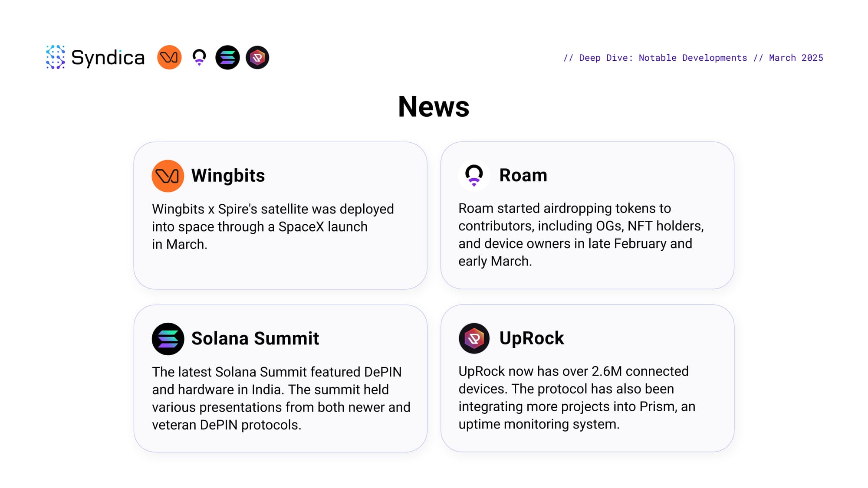Click the Syndica wordmark text
This screenshot has height=488, width=868.
click(x=108, y=58)
